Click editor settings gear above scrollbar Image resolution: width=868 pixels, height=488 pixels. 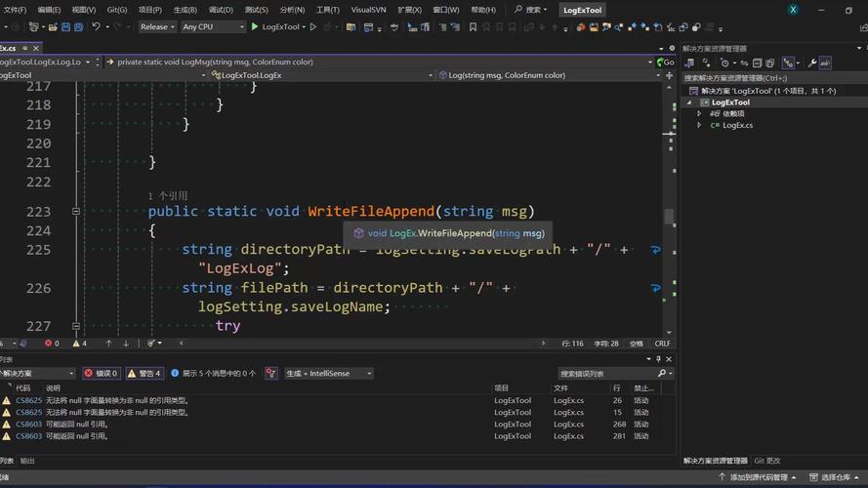[672, 48]
